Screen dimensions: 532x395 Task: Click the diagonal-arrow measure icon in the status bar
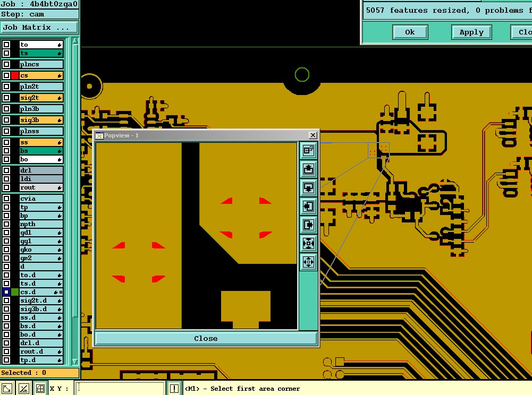coord(7,389)
